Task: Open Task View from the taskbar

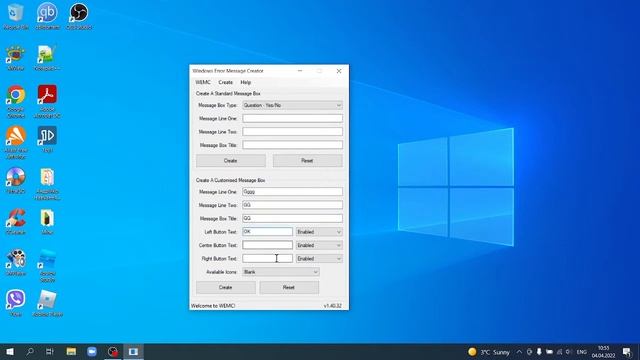Action: (x=50, y=351)
